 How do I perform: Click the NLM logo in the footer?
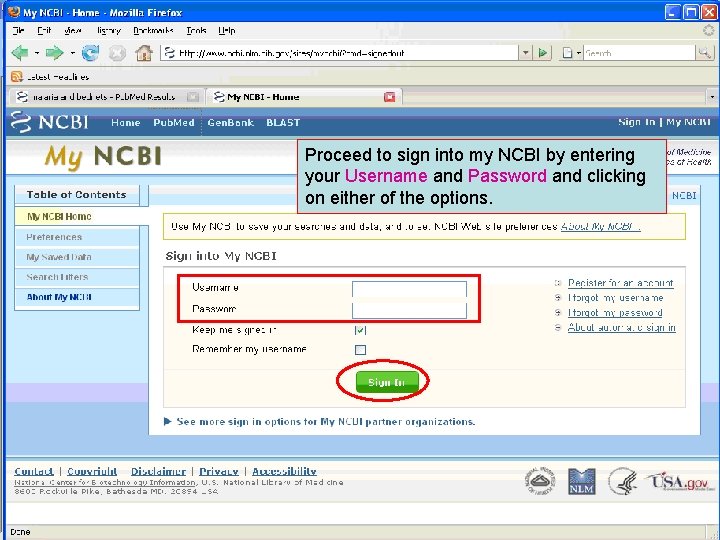[581, 481]
